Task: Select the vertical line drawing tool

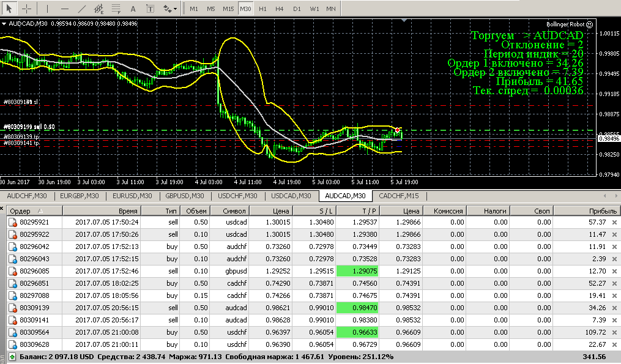Action: point(47,9)
